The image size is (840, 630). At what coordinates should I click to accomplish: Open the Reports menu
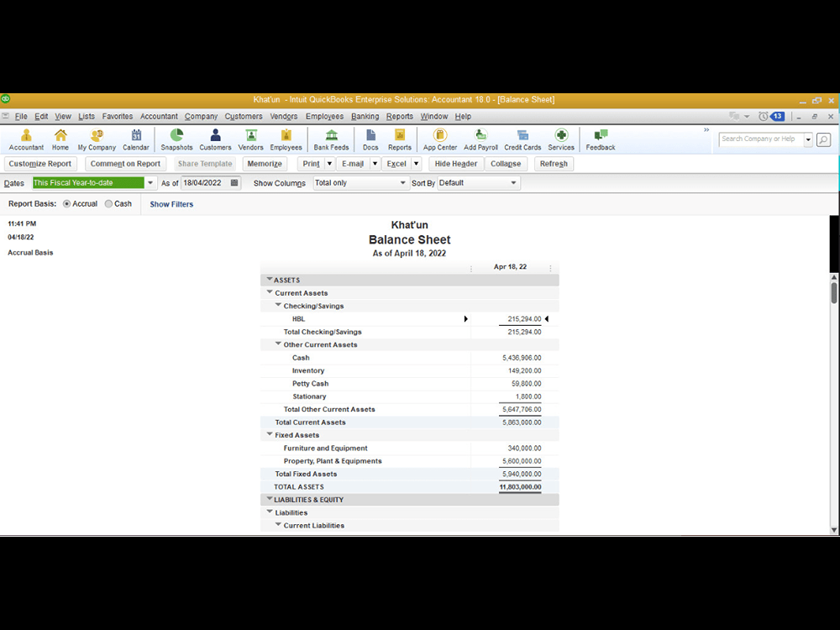click(400, 116)
